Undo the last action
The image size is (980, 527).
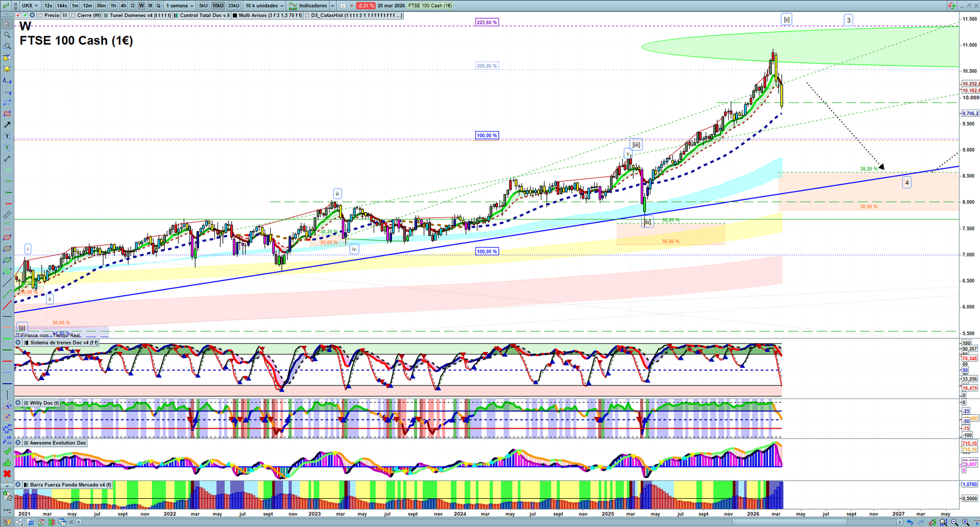[910, 522]
